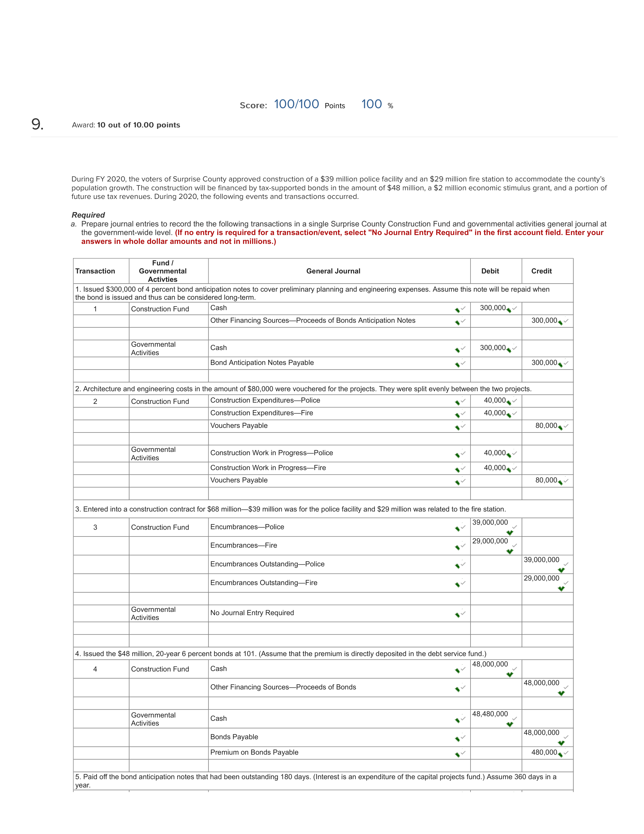
Task: Click the 'Debit' column header
Action: 490,271
